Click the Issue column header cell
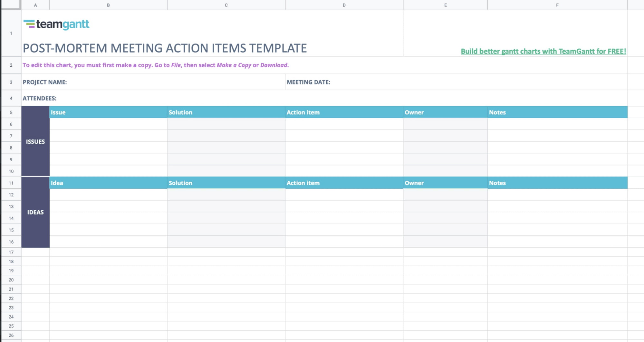This screenshot has width=644, height=342. pos(108,112)
